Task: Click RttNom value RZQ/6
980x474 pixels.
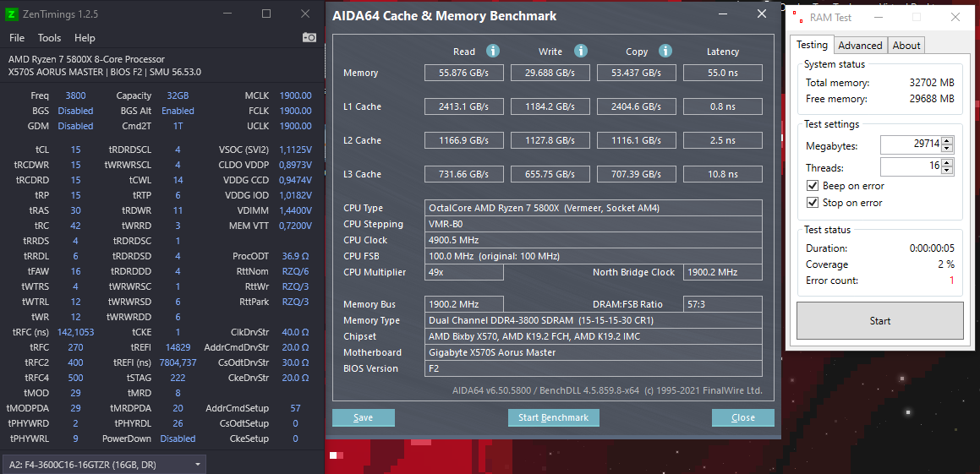Action: [x=296, y=271]
